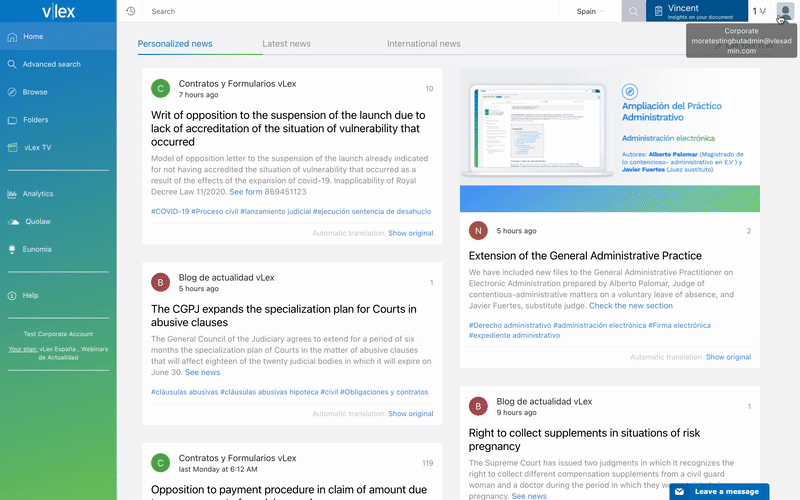The image size is (800, 500).
Task: Click the 1 V counter icon
Action: (759, 11)
